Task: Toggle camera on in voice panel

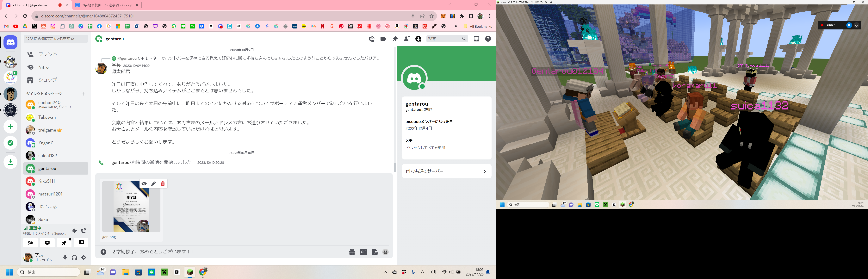Action: tap(30, 243)
